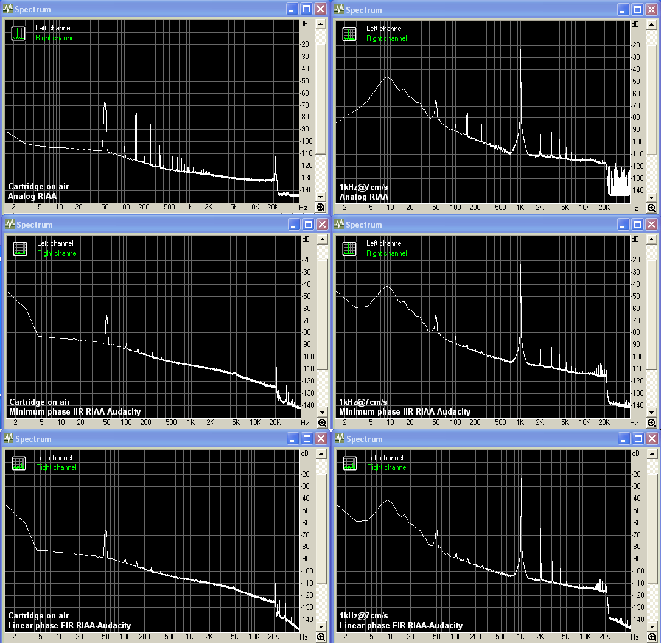Click dB scroll up arrow in Cartridge on air Minimum phase IIR window
661x644 pixels.
(322, 239)
